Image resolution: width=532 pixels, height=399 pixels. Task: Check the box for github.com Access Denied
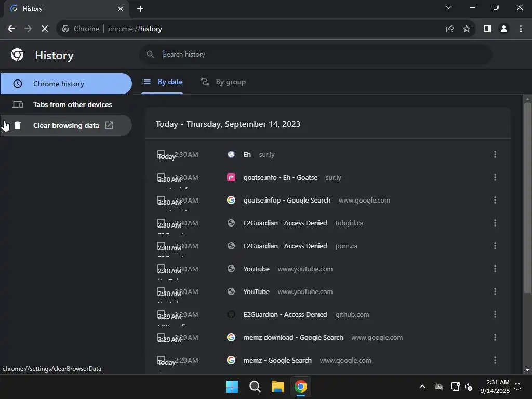(161, 314)
